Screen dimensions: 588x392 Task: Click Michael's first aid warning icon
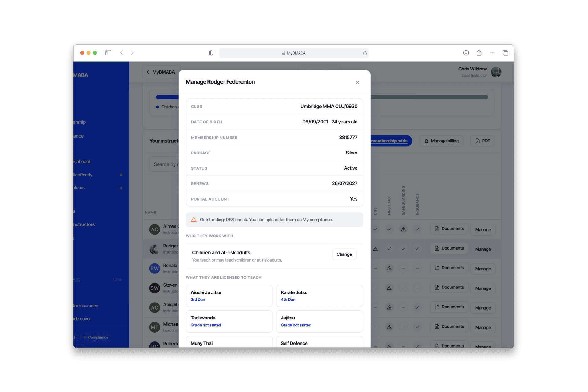point(389,327)
